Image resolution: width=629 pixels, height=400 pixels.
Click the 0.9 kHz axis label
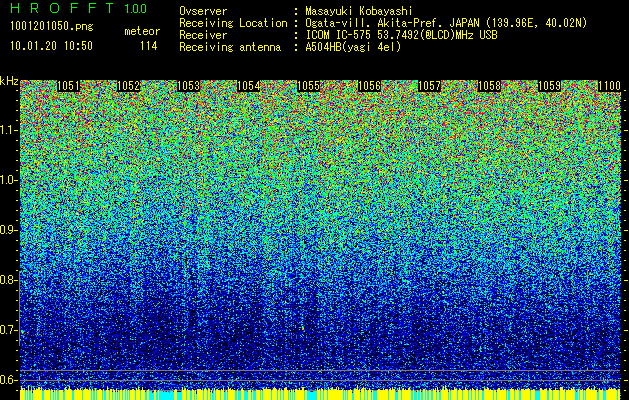point(9,230)
